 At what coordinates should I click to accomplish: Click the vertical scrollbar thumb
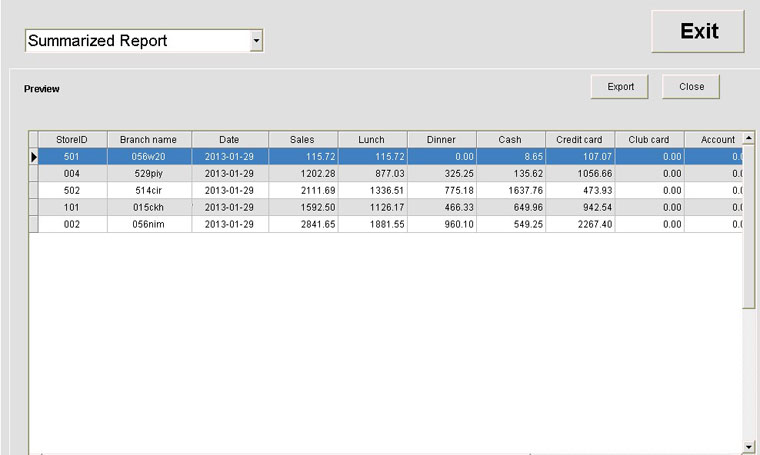(749, 226)
